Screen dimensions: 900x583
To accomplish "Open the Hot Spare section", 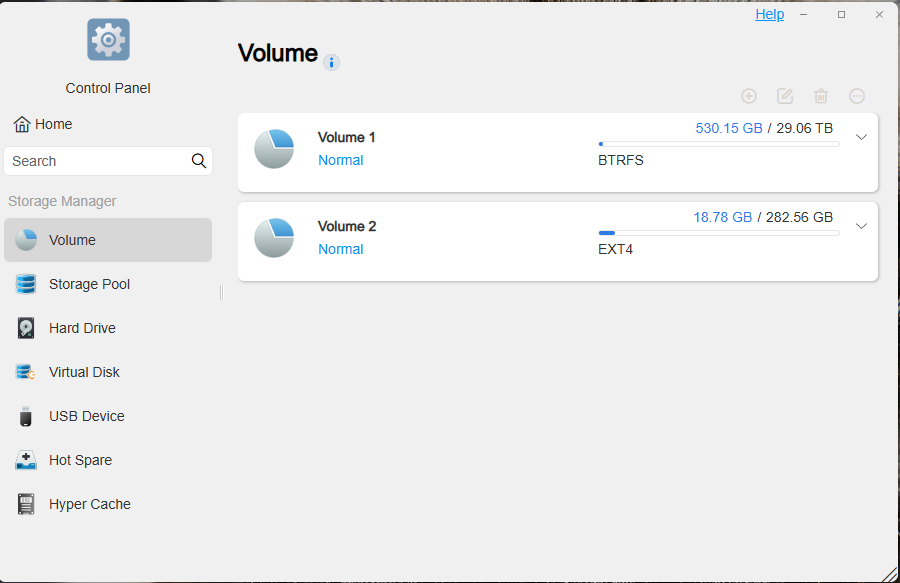I will (108, 460).
